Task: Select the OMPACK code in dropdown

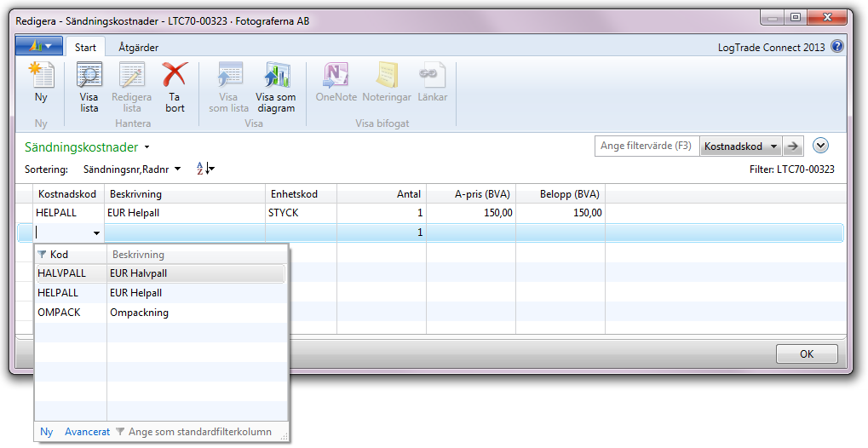Action: (59, 313)
